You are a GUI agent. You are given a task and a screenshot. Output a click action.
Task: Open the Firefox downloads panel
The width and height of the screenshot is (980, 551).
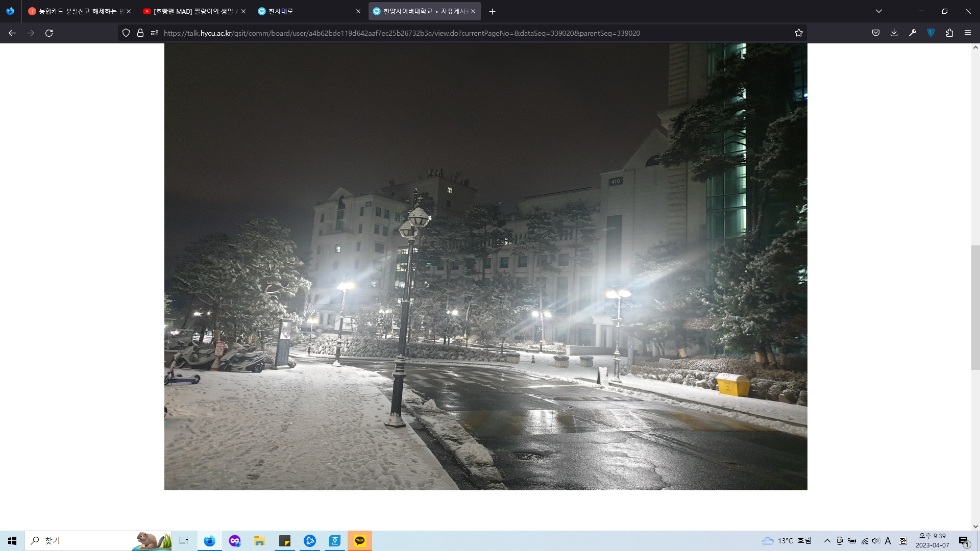pyautogui.click(x=894, y=33)
